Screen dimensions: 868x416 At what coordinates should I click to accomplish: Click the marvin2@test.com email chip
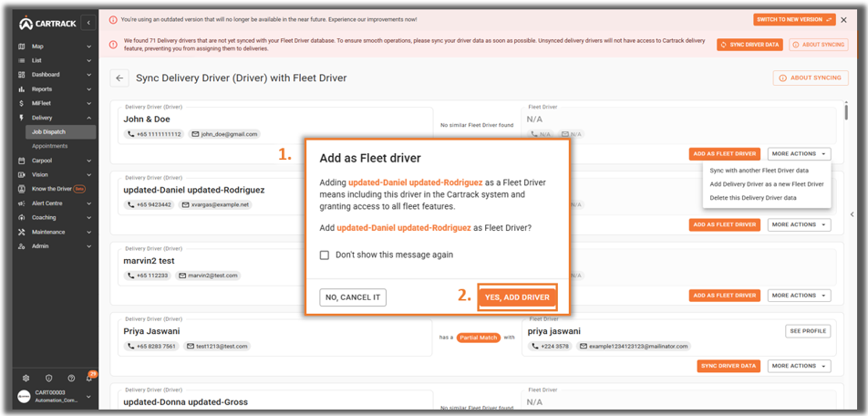pyautogui.click(x=208, y=276)
